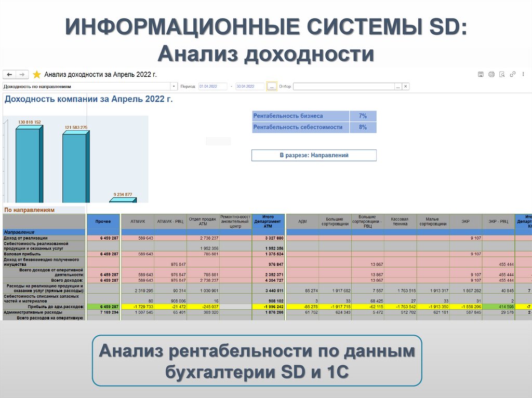The width and height of the screenshot is (532, 398).
Task: Click the back arrow navigation button
Action: [9, 74]
